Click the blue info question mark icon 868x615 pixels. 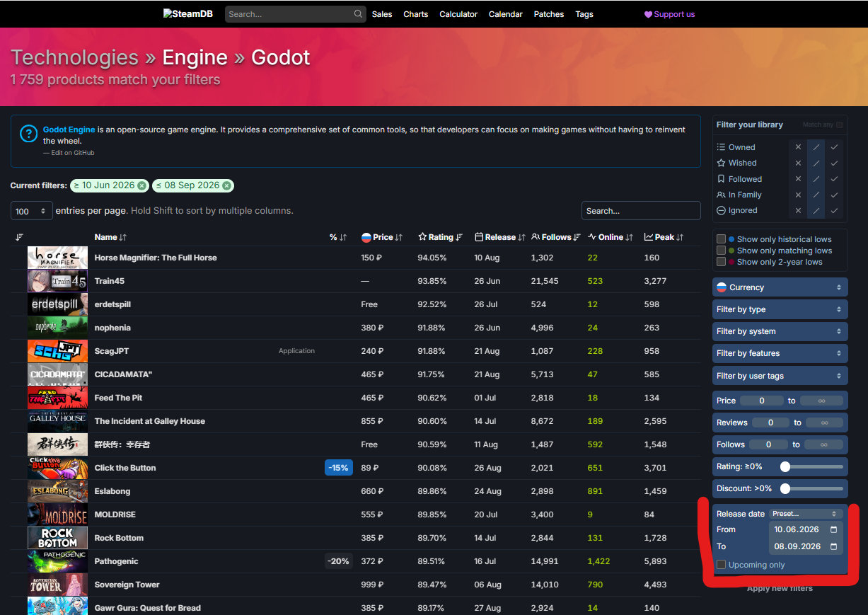coord(29,133)
